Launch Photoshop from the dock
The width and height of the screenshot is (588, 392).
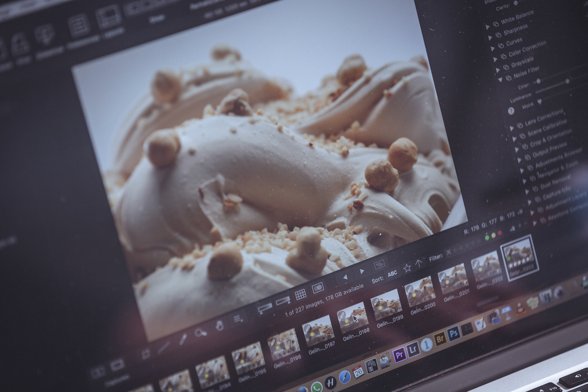(453, 333)
